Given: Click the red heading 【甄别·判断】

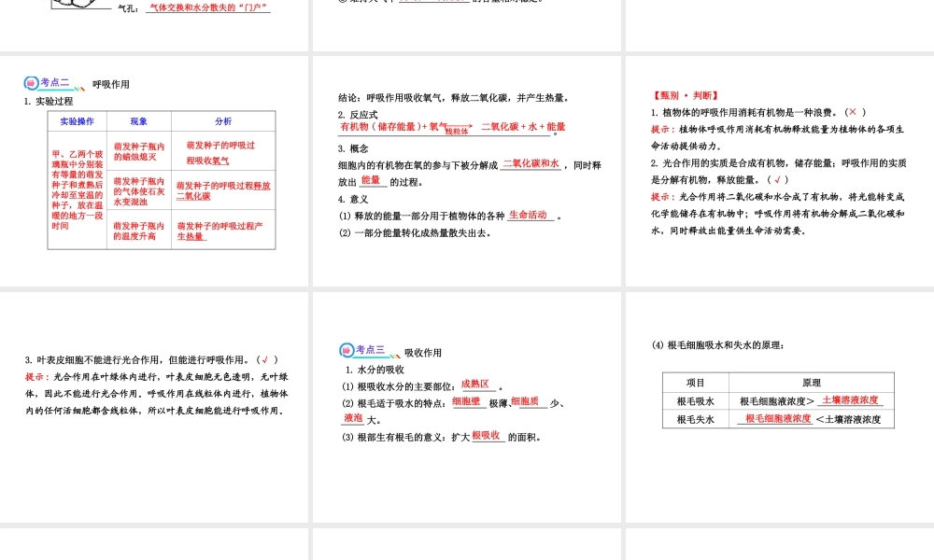Looking at the screenshot, I should coord(686,95).
